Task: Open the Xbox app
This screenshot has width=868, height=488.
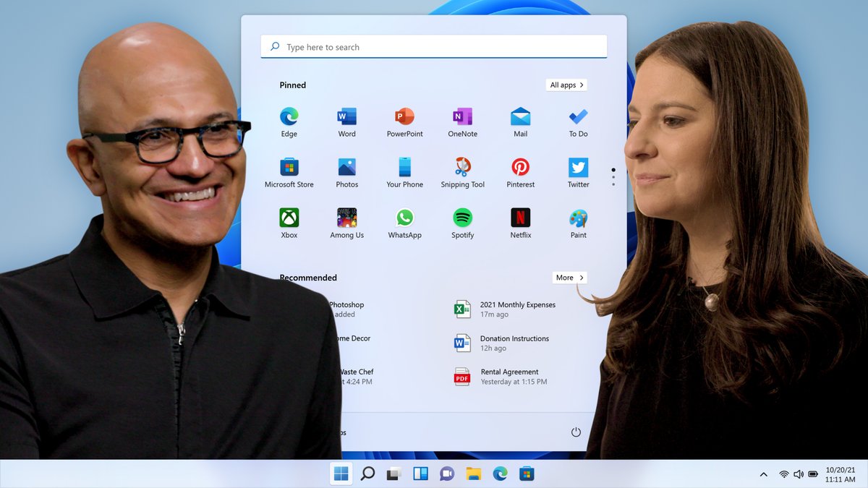Action: [x=289, y=223]
